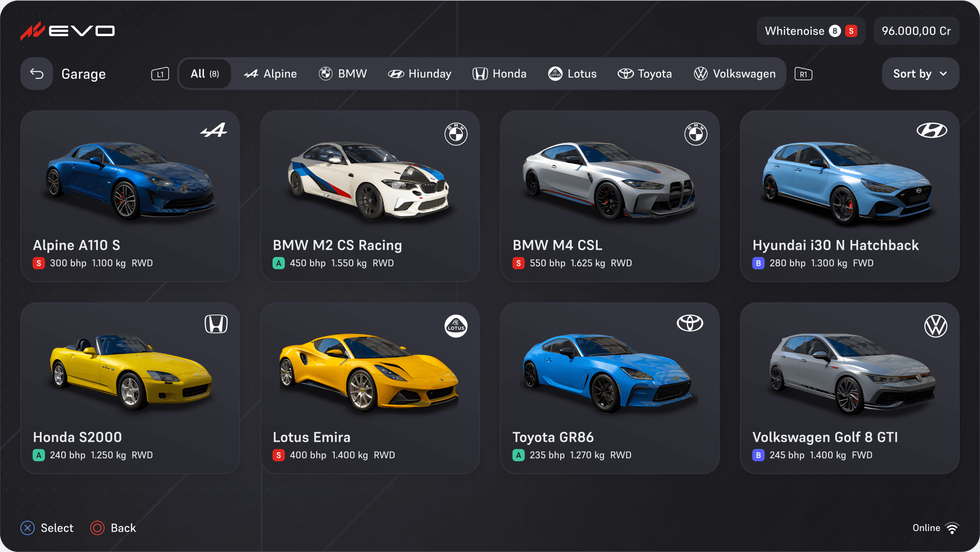Viewport: 980px width, 552px height.
Task: Click Honda logo on S2000 card
Action: [216, 324]
